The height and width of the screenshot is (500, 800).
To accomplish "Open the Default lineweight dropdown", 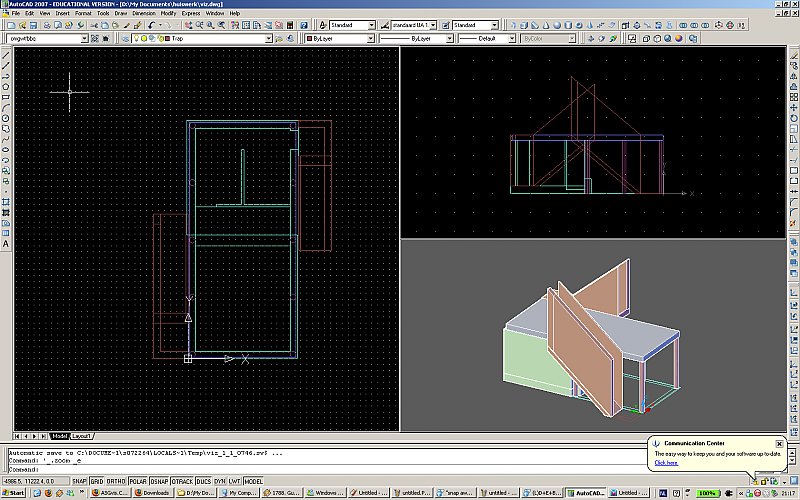I will [x=511, y=39].
